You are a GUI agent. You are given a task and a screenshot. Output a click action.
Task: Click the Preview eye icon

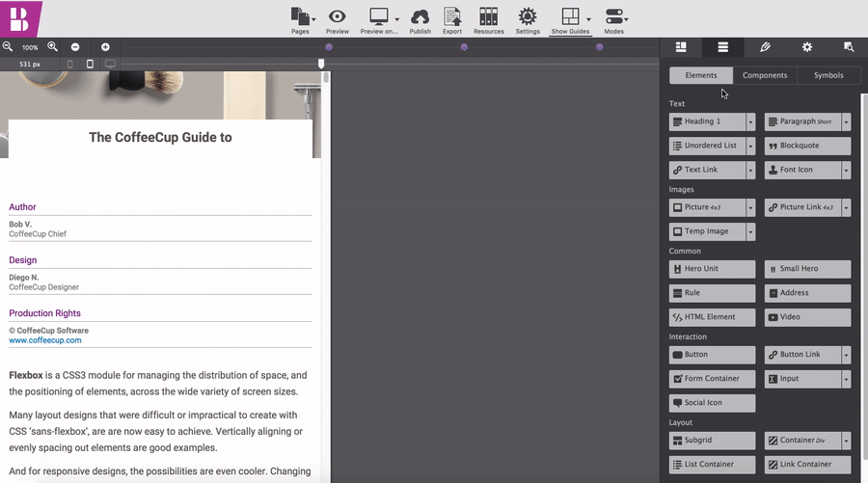coord(338,16)
